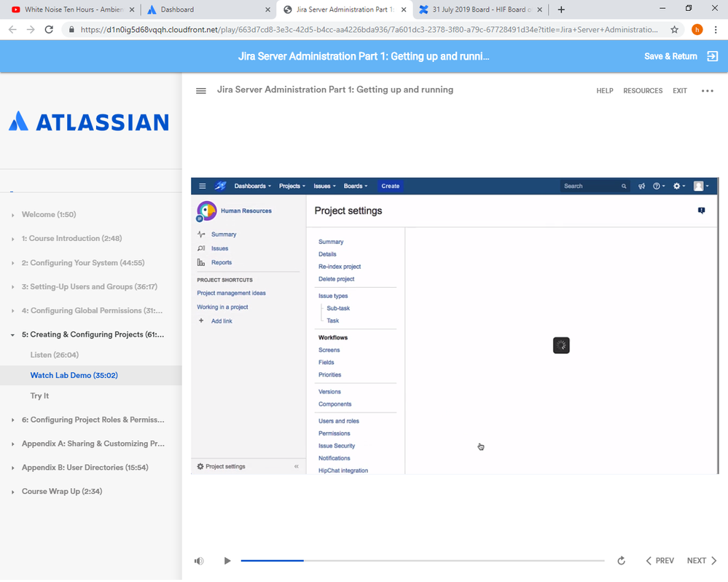
Task: Expand the Boards dropdown in Jira navbar
Action: coord(355,186)
